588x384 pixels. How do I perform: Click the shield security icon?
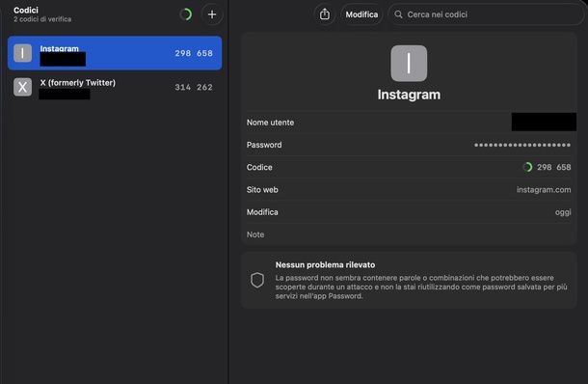[257, 280]
